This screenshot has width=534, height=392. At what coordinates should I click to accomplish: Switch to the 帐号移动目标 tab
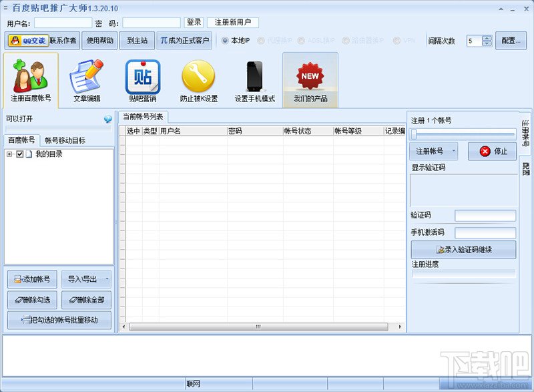point(65,140)
